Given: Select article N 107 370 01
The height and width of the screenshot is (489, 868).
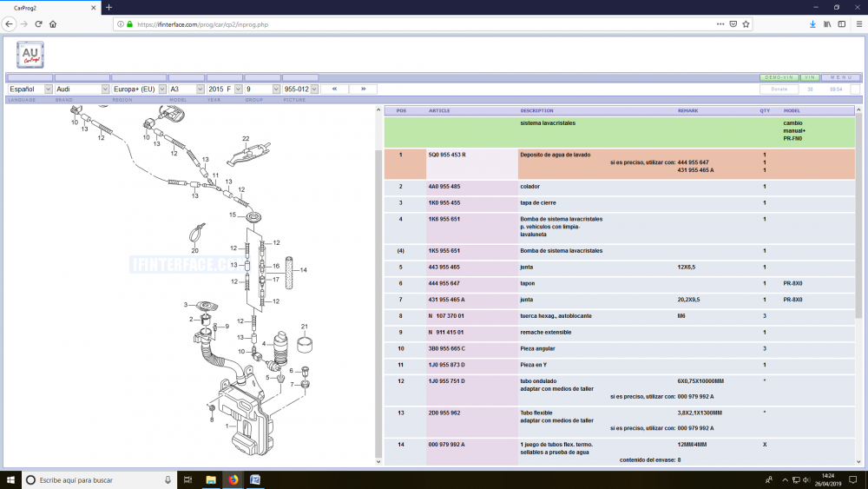Looking at the screenshot, I should pyautogui.click(x=446, y=316).
